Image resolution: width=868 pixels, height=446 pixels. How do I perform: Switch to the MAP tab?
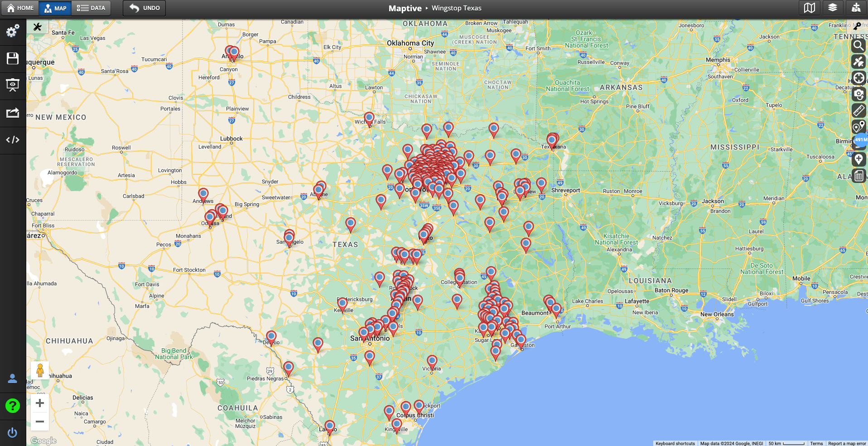[x=55, y=8]
